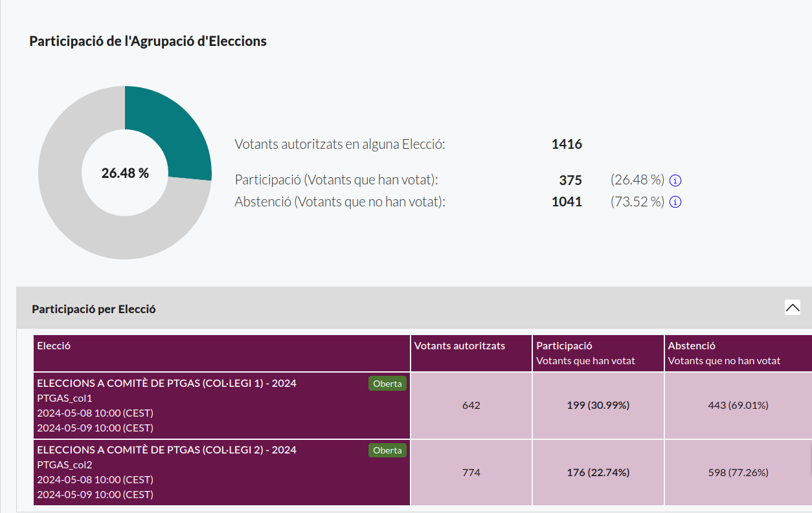Click the Abstenció column header

pos(692,346)
